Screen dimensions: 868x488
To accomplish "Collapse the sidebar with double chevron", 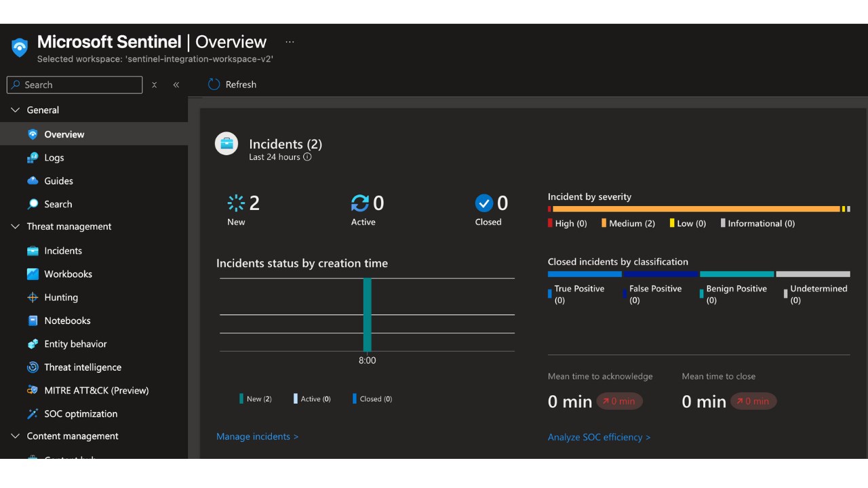I will [176, 85].
